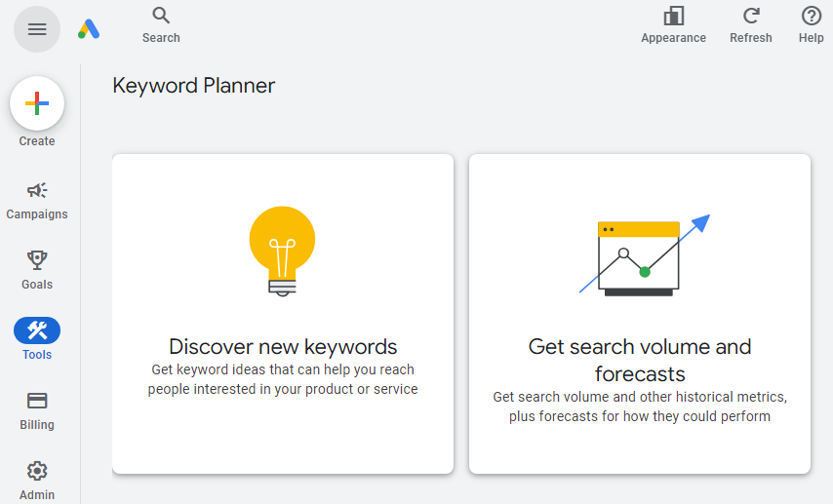The image size is (833, 504).
Task: Open Campaigns megaphone icon in sidebar
Action: 37,190
